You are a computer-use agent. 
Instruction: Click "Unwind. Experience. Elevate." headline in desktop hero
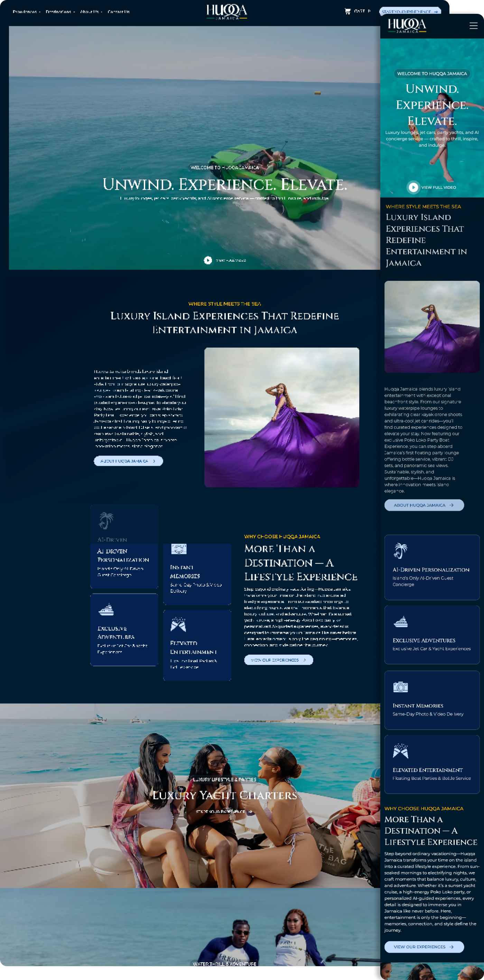[225, 185]
